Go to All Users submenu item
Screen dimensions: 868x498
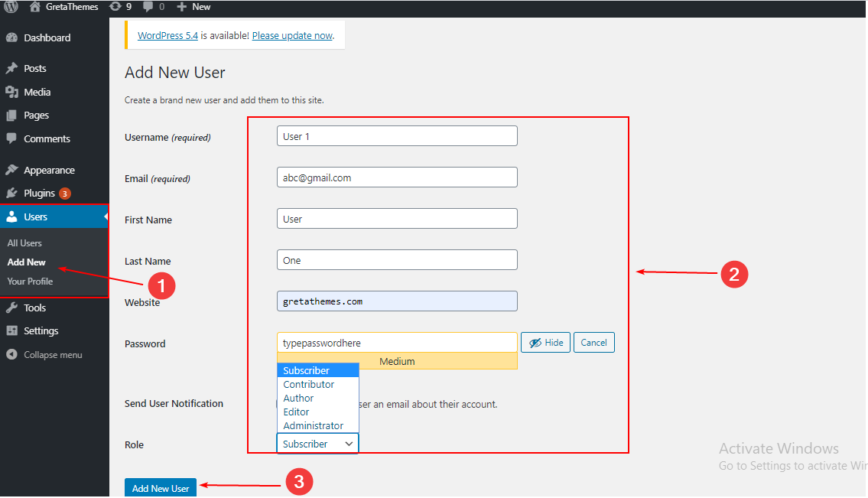click(x=24, y=242)
